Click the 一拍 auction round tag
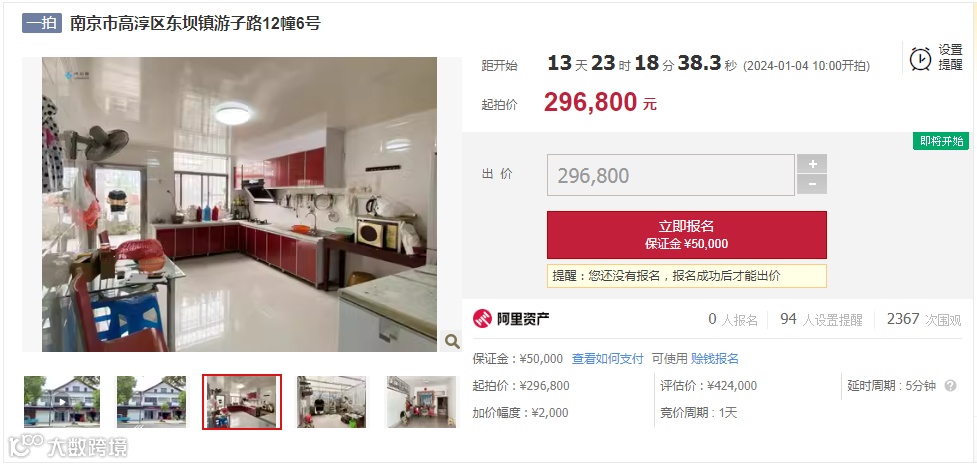This screenshot has width=977, height=465. tap(42, 23)
